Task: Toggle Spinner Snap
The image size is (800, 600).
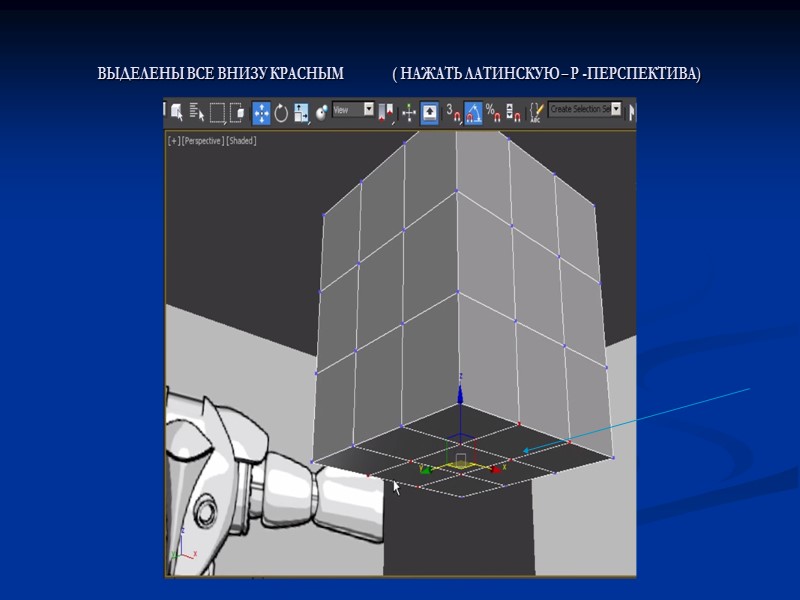Action: point(513,113)
